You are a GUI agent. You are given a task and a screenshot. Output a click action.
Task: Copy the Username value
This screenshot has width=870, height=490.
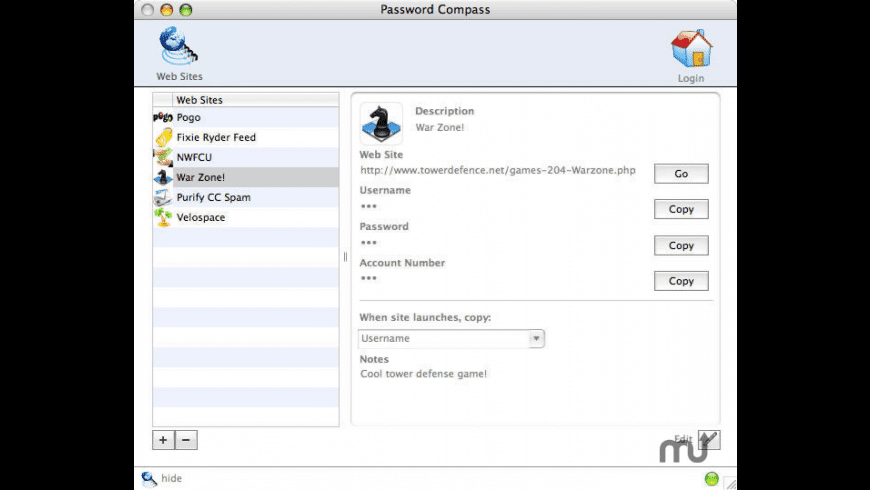tap(681, 209)
